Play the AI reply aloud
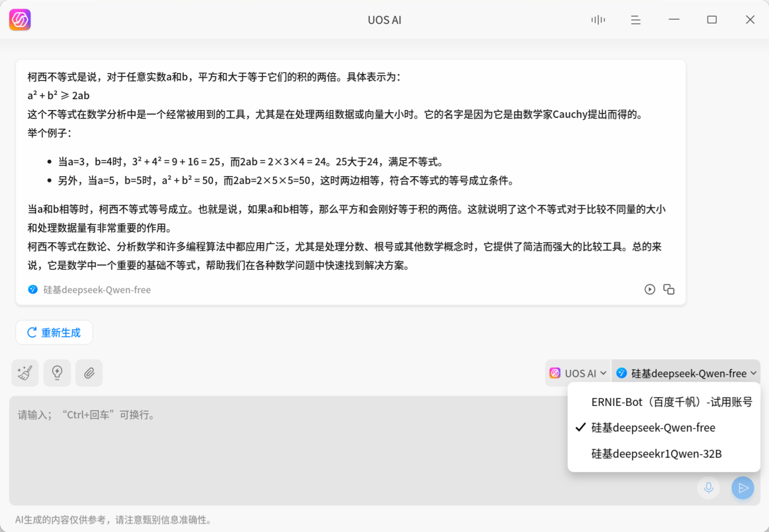The height and width of the screenshot is (532, 769). [x=650, y=289]
